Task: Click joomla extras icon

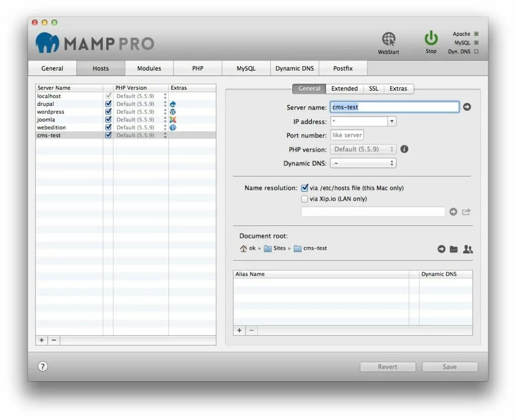Action: [x=173, y=120]
